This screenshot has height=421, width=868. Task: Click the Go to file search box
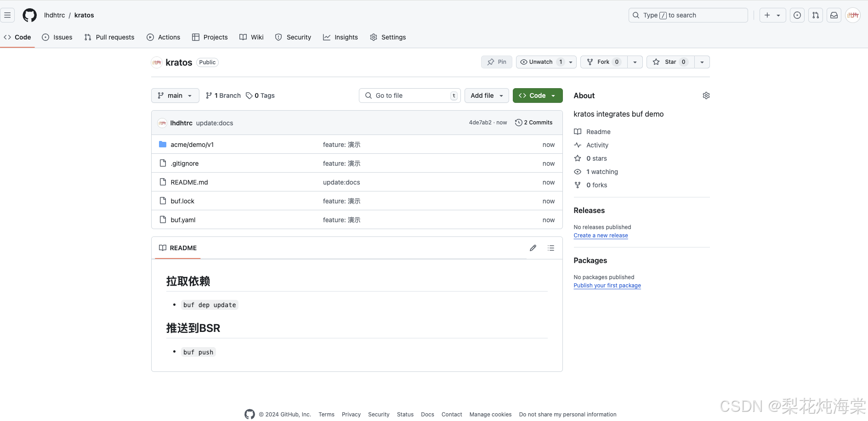[410, 95]
